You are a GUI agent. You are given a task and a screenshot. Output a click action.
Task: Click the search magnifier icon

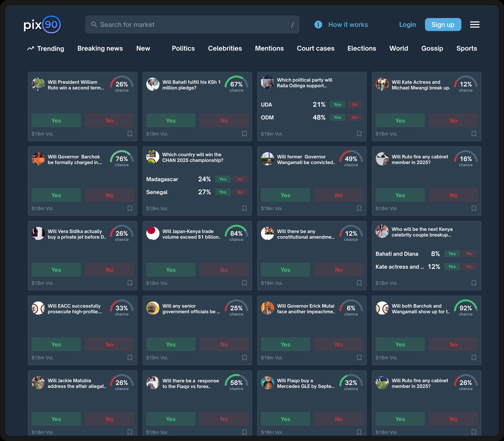[x=94, y=25]
